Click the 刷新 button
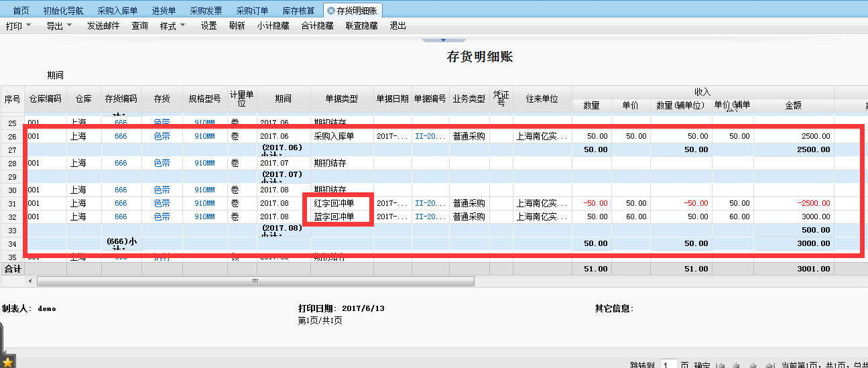Viewport: 868px width, 368px height. (237, 26)
